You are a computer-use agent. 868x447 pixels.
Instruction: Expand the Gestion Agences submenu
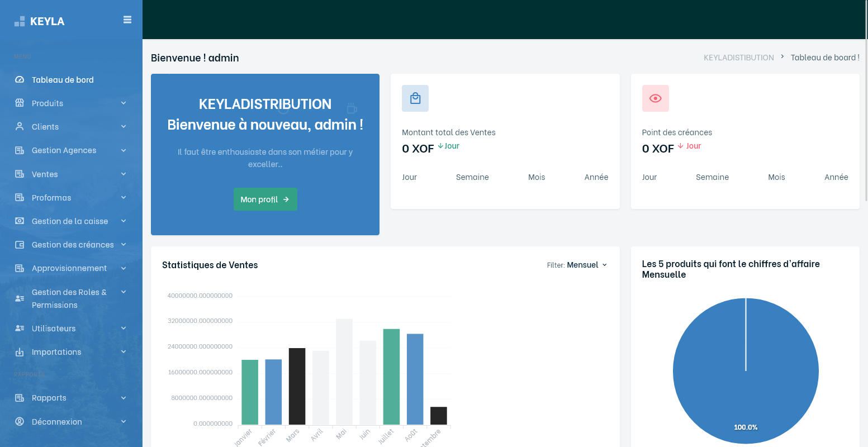coord(71,150)
